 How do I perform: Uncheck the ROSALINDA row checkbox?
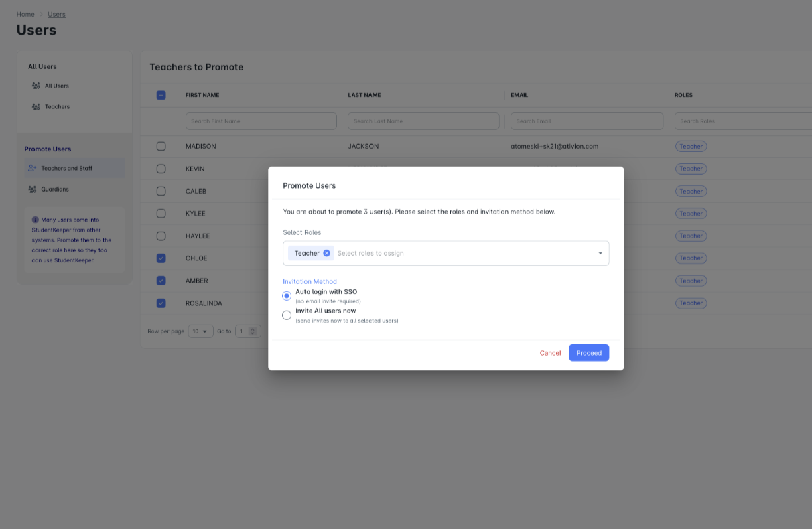[161, 303]
